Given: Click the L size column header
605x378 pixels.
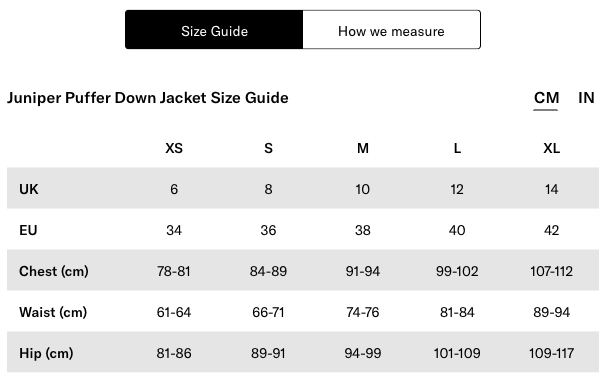Looking at the screenshot, I should [457, 148].
